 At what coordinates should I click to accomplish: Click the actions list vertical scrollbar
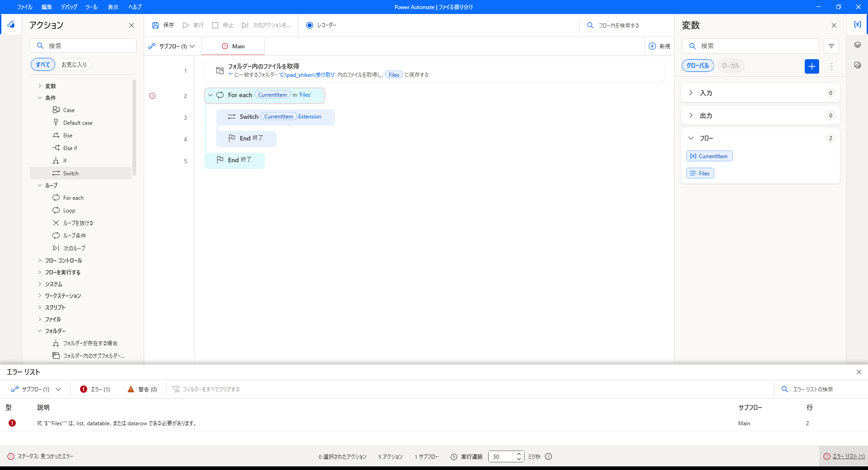click(x=134, y=127)
